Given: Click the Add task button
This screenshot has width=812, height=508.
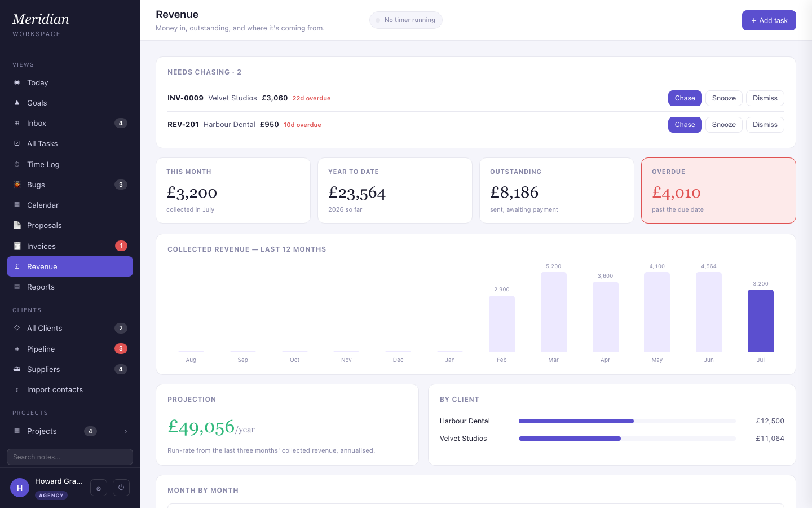Looking at the screenshot, I should tap(769, 20).
